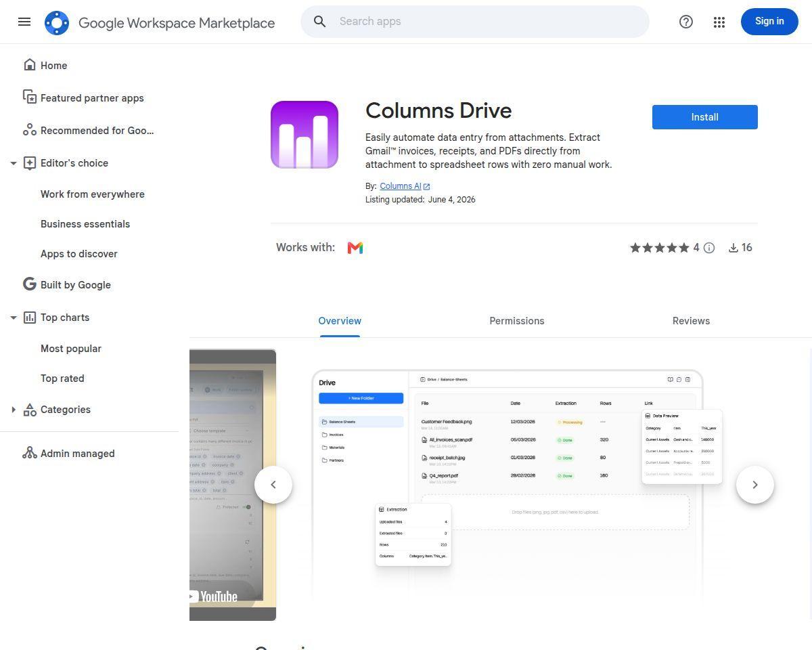The width and height of the screenshot is (812, 650).
Task: Click the Editor's choice star icon
Action: point(30,162)
